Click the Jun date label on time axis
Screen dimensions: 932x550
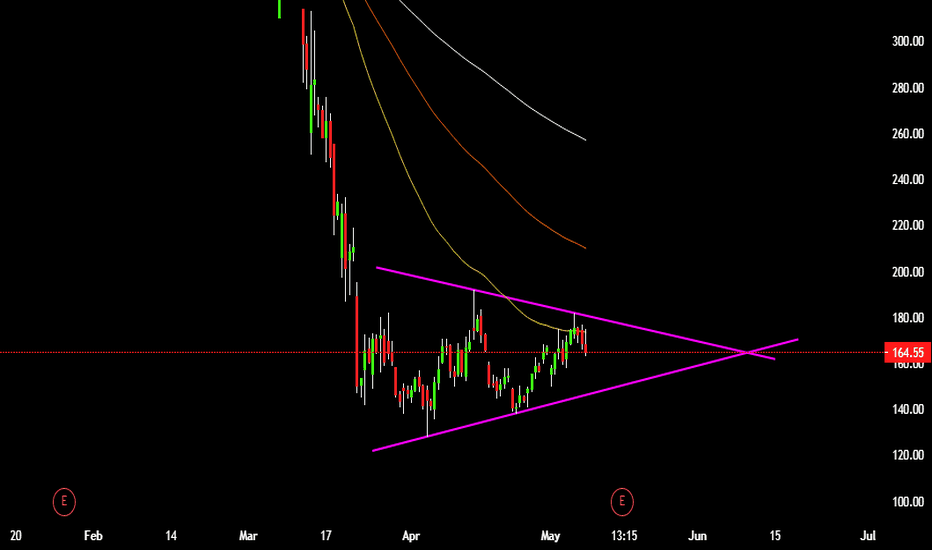tap(697, 536)
